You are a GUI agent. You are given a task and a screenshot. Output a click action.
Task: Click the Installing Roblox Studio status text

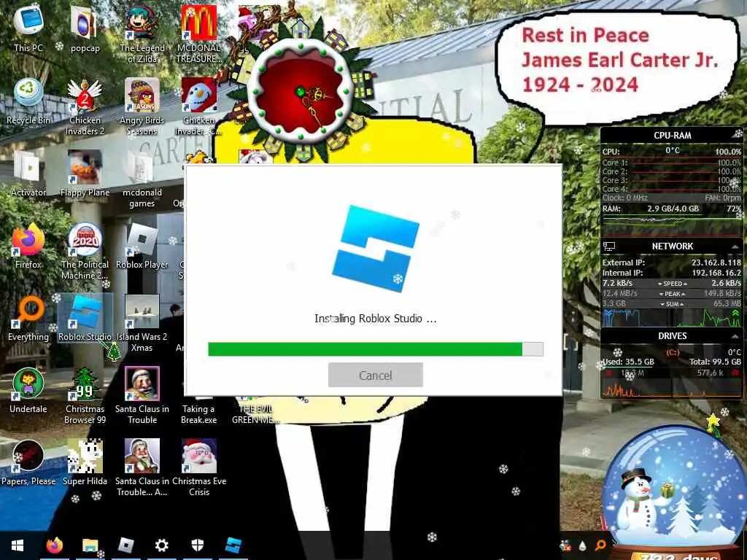376,319
